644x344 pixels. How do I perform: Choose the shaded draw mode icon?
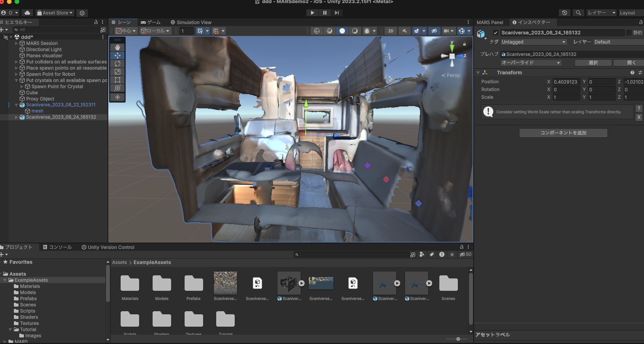[x=342, y=31]
